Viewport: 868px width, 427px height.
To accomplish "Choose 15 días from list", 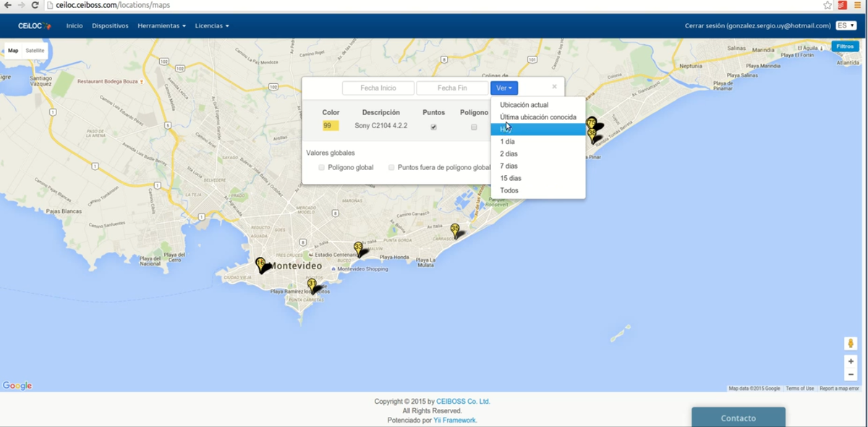I will click(x=538, y=178).
